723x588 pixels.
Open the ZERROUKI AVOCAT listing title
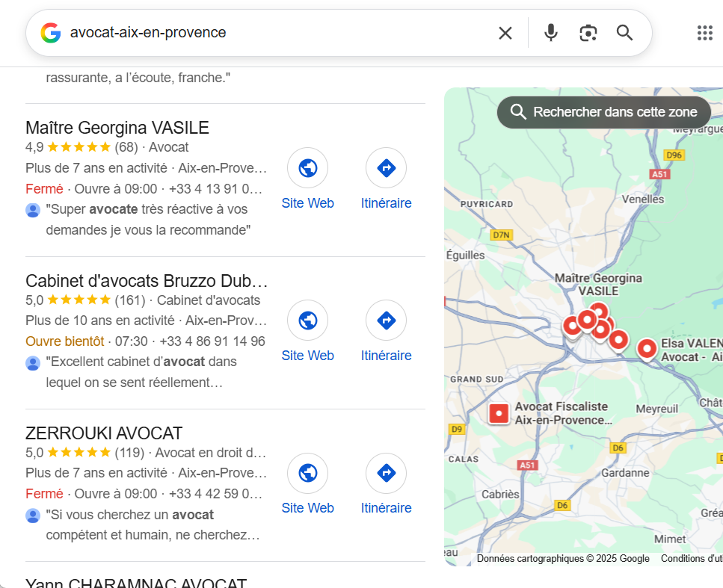click(103, 433)
